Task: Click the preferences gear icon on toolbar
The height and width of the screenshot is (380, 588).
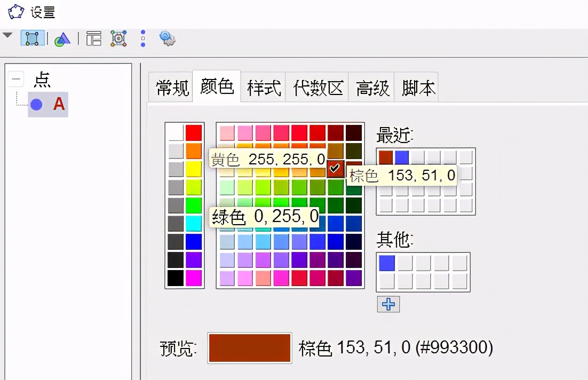Action: click(x=166, y=38)
